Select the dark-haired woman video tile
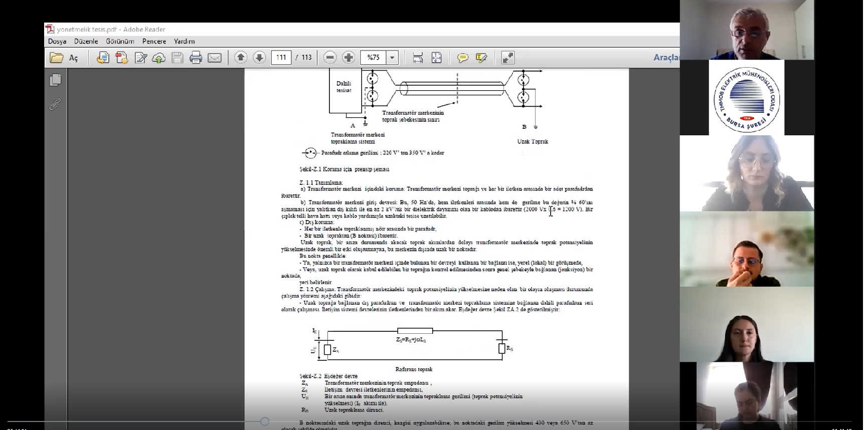Viewport: 868px width, 430px height. click(x=747, y=324)
